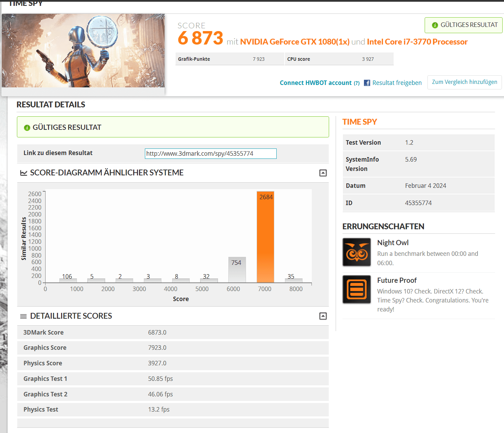Click the HWBOT help question mark
The width and height of the screenshot is (504, 433).
click(x=357, y=83)
